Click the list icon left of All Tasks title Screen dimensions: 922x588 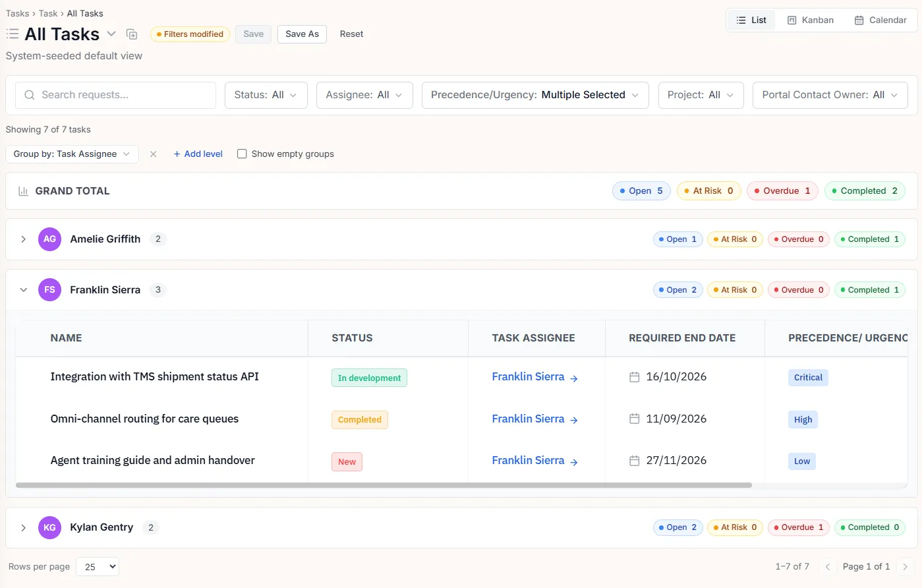pos(13,34)
